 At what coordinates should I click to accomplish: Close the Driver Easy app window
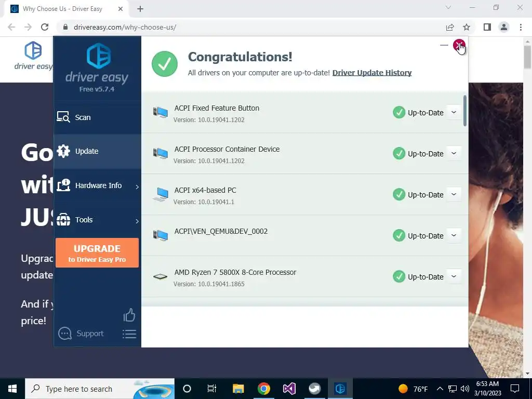(459, 45)
